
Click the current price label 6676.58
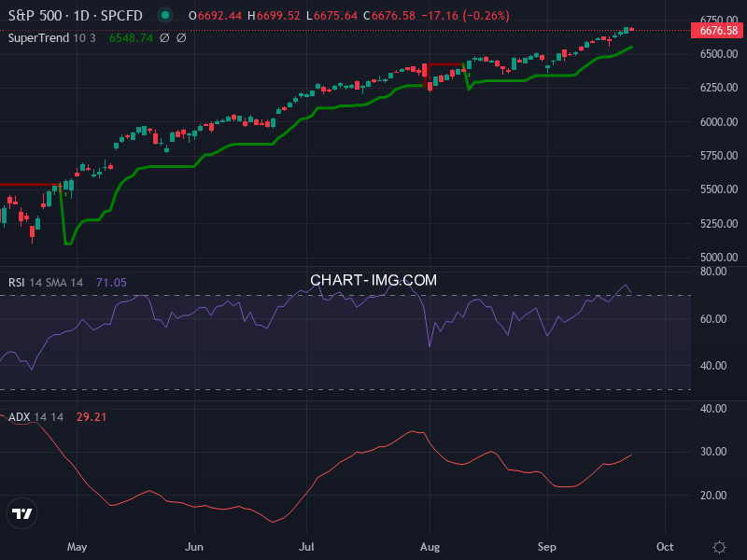[717, 31]
